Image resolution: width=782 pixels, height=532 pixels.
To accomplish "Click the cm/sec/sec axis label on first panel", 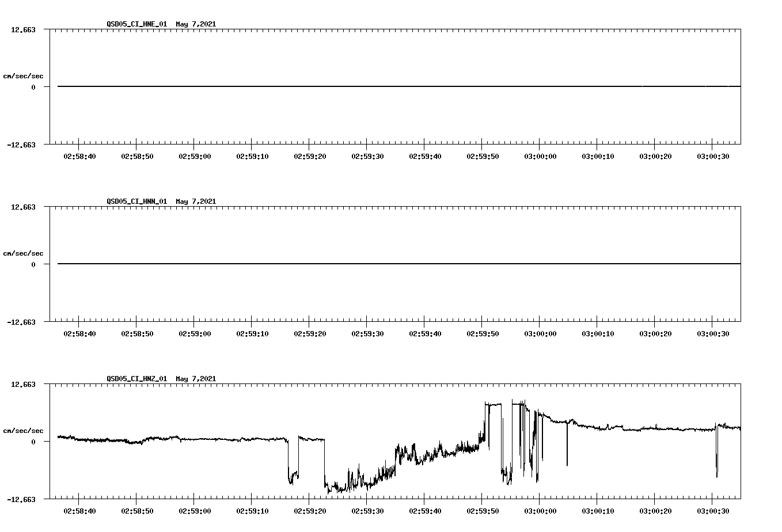I will (24, 75).
